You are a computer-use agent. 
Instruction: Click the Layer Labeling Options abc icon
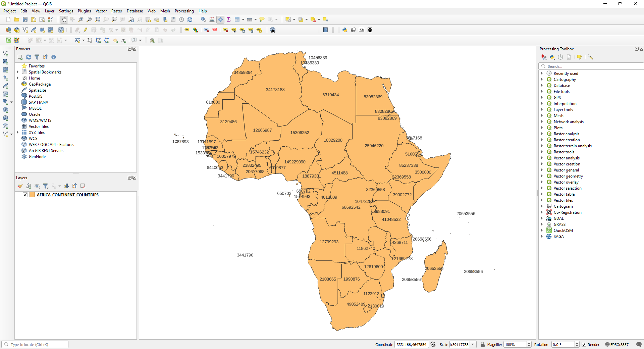pyautogui.click(x=187, y=30)
